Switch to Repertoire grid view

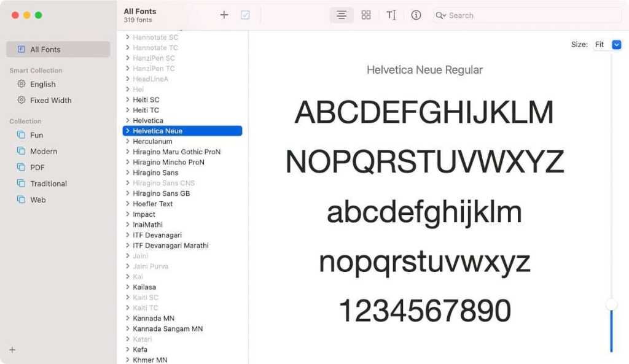[x=366, y=15]
